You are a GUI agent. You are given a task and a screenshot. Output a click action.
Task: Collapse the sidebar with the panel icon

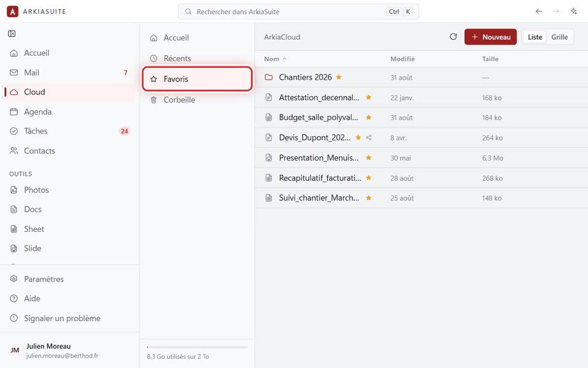point(12,34)
